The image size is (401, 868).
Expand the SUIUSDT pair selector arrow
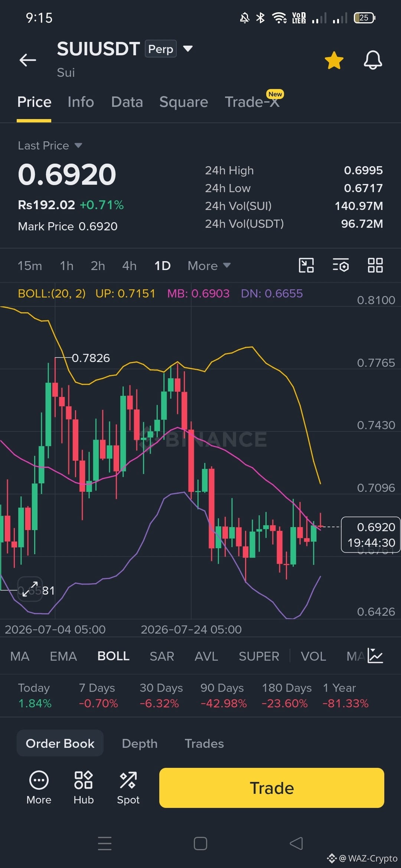(188, 49)
